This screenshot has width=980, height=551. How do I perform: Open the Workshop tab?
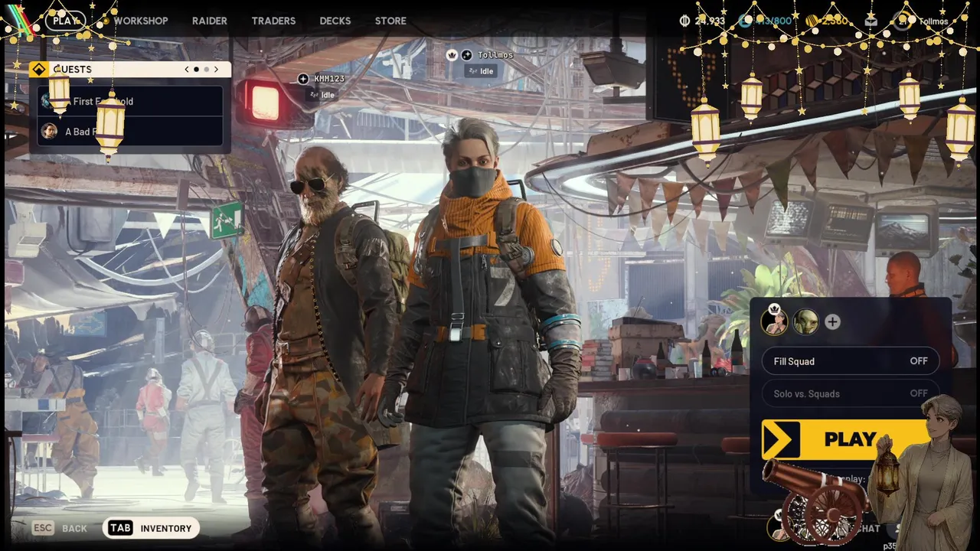[141, 21]
